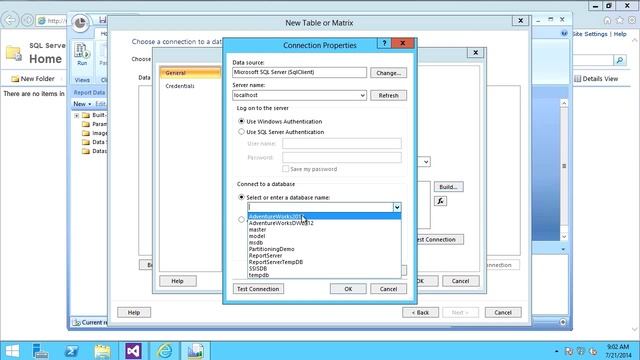This screenshot has height=360, width=640.
Task: Open the Site Settings link
Action: (590, 34)
